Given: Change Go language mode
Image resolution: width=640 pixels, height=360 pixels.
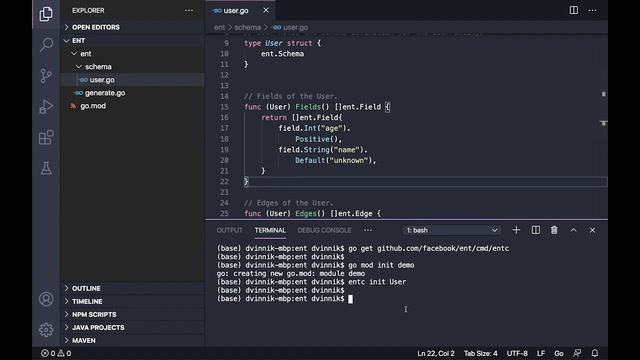Looking at the screenshot, I should [x=559, y=353].
